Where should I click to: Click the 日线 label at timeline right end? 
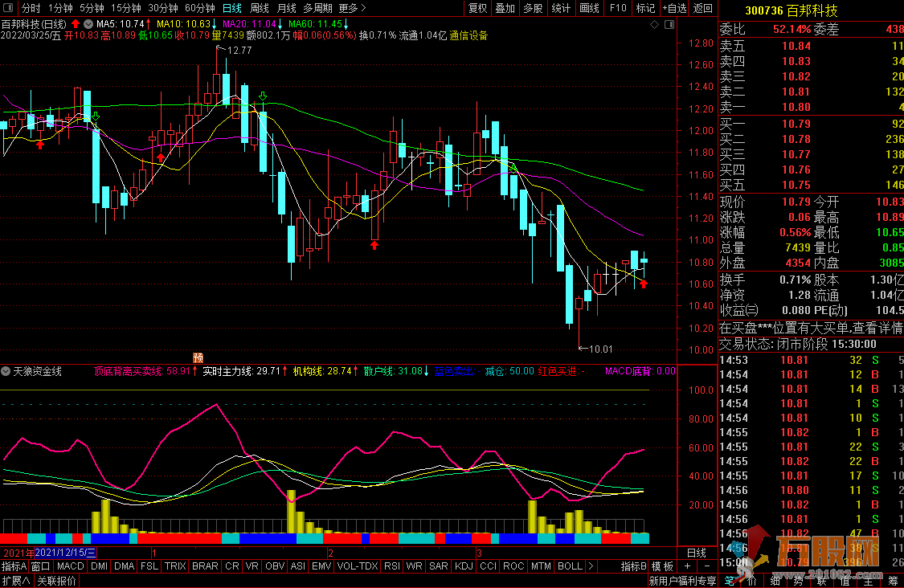[x=697, y=553]
